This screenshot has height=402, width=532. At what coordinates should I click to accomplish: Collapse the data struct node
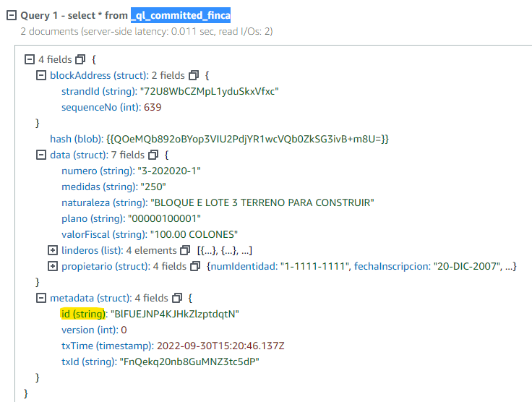(x=41, y=155)
